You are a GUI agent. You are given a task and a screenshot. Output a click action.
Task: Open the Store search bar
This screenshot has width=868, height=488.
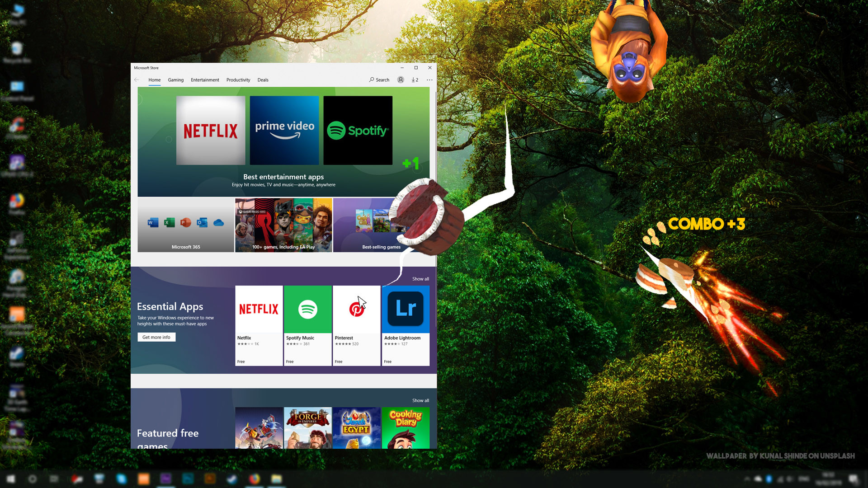[379, 79]
